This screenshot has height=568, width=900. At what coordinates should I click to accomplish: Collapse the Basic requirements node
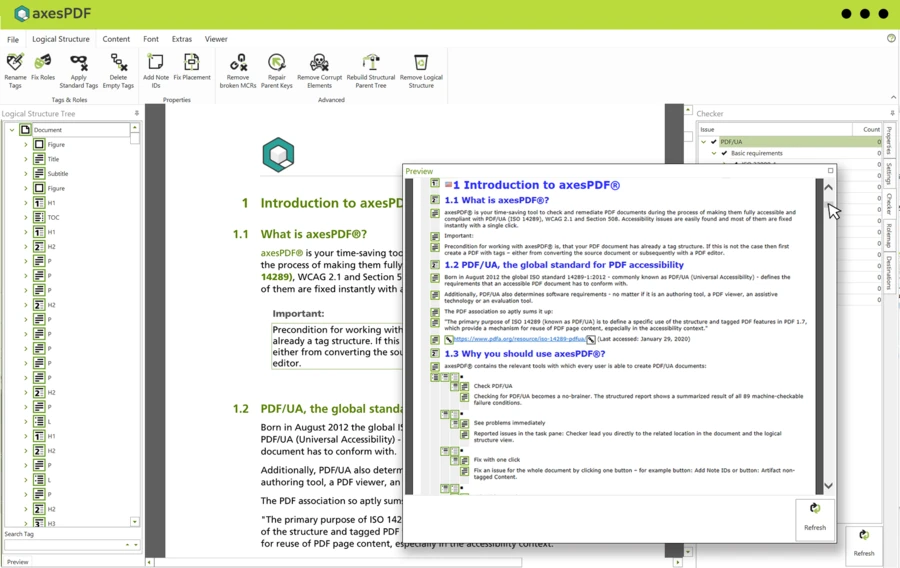pos(714,153)
